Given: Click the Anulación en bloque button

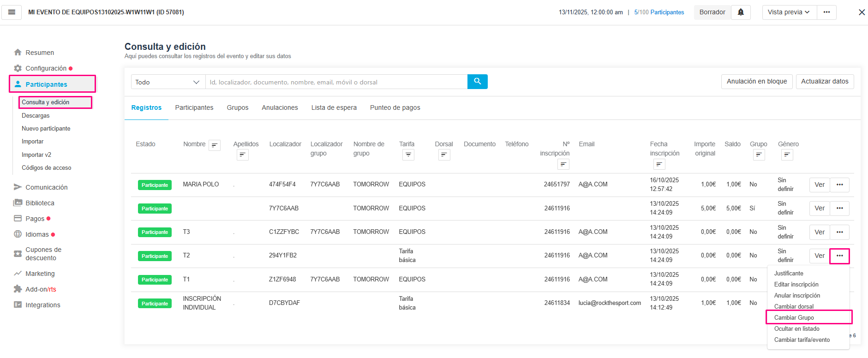Looking at the screenshot, I should pyautogui.click(x=756, y=82).
